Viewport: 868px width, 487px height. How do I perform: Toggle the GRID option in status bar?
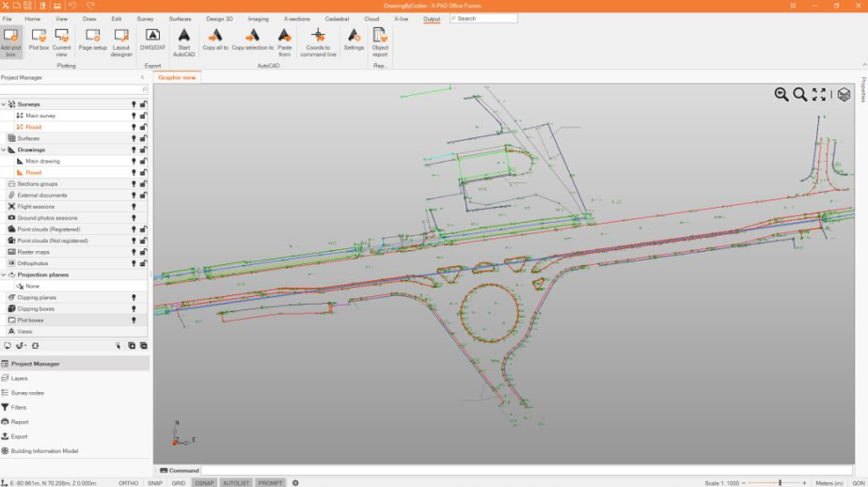[x=178, y=482]
